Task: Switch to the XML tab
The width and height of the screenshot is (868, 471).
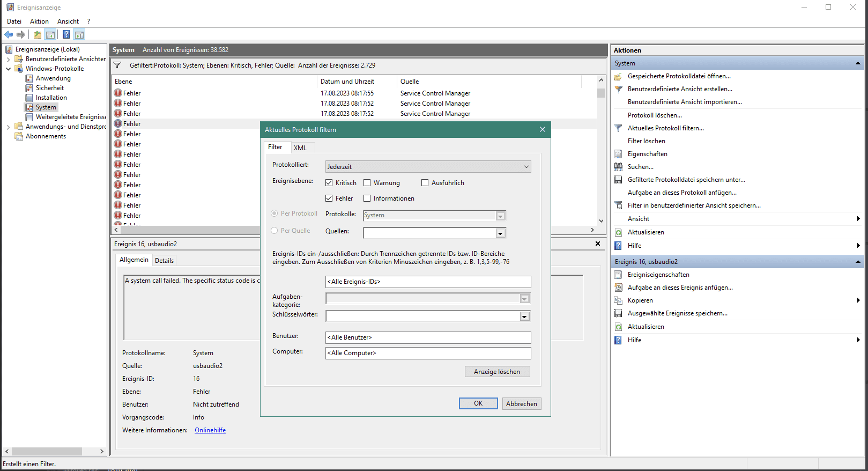Action: click(300, 148)
